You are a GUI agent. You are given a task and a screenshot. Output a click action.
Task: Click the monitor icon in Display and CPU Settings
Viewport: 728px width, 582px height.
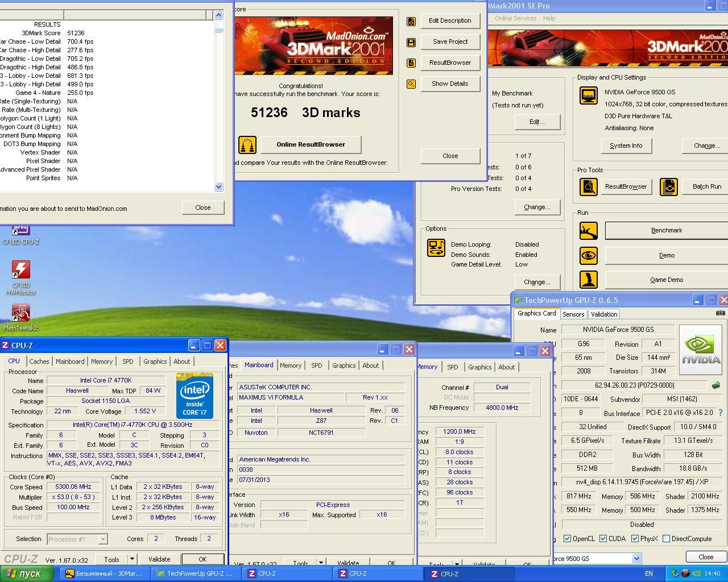[589, 95]
